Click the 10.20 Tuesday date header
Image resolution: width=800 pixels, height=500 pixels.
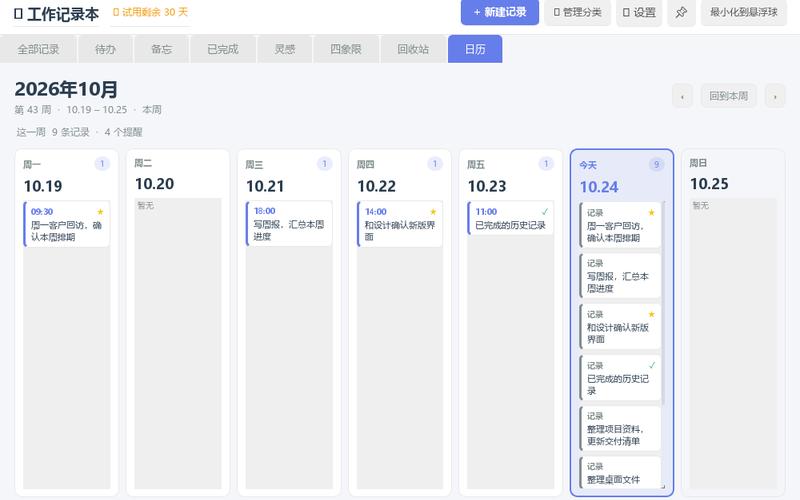[x=154, y=184]
